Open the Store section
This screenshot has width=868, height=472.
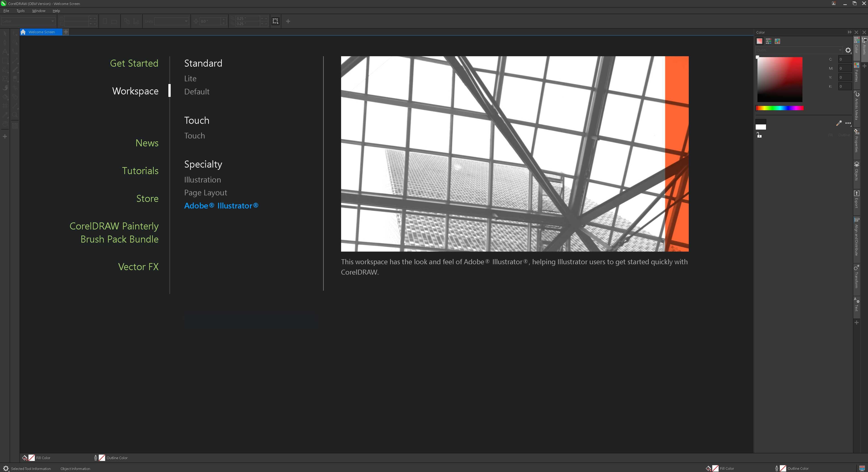147,198
